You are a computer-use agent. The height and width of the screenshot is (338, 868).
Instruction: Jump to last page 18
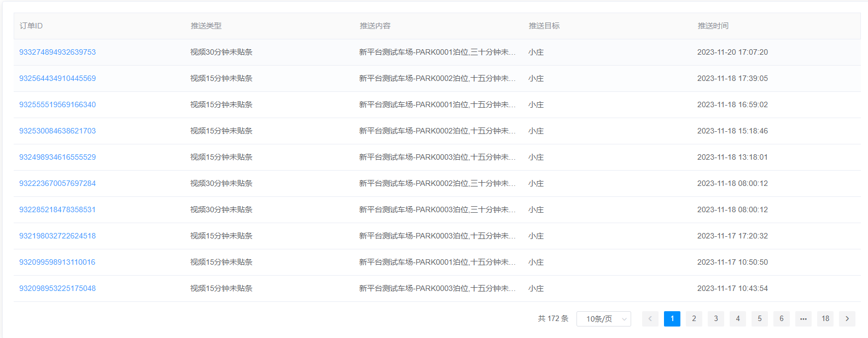[825, 319]
